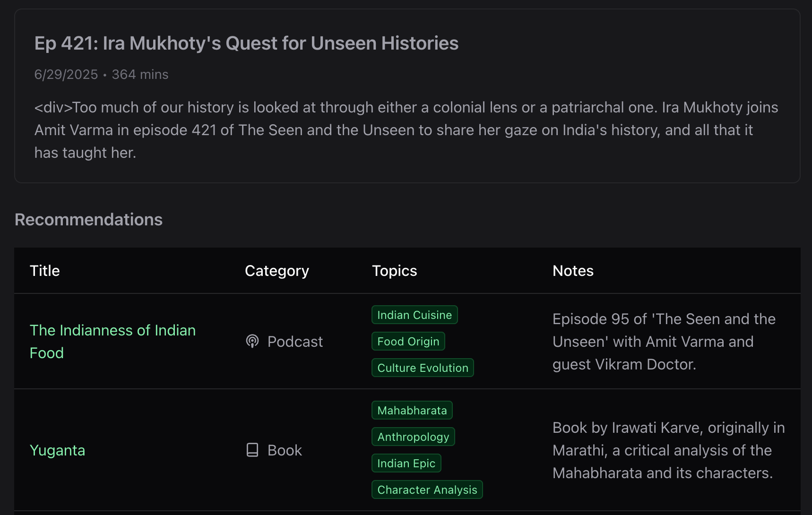Image resolution: width=812 pixels, height=515 pixels.
Task: Click the Recommendations section heading
Action: point(88,220)
